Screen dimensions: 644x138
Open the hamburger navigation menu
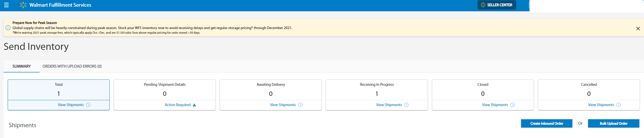click(6, 5)
